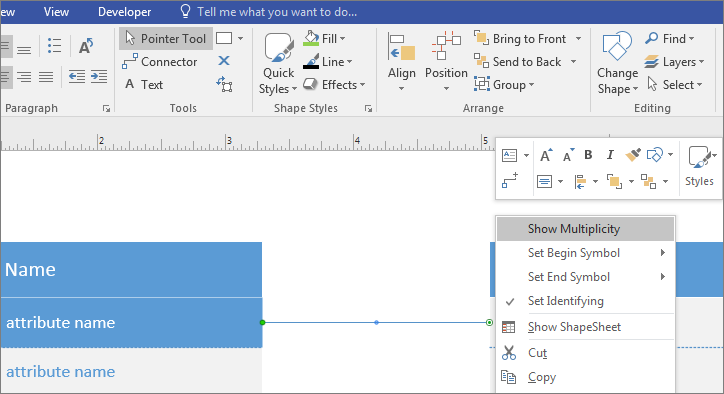
Task: Click Text Block icon in mini toolbar
Action: pos(509,155)
